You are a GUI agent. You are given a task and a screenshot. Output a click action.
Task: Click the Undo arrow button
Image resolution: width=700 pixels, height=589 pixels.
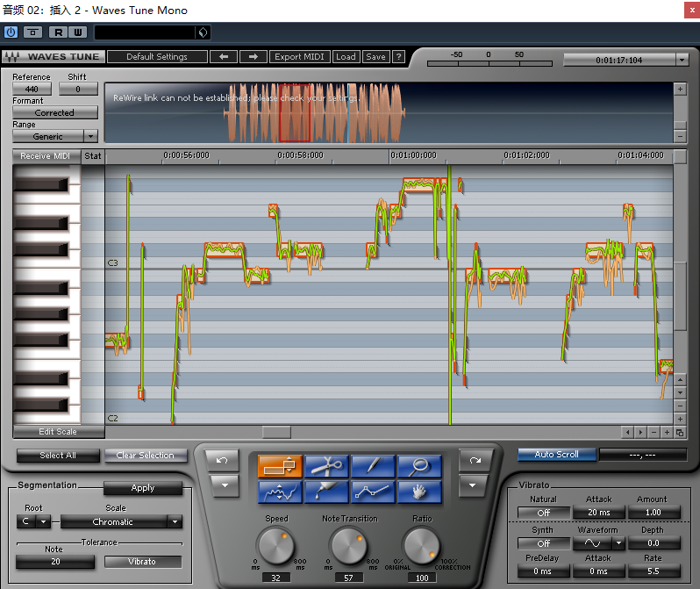(x=222, y=461)
